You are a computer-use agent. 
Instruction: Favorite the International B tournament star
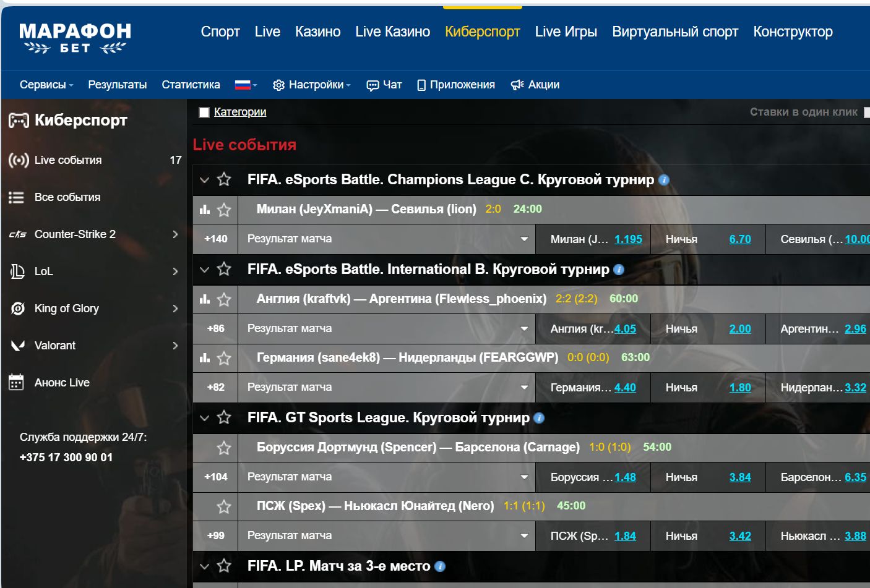tap(224, 269)
